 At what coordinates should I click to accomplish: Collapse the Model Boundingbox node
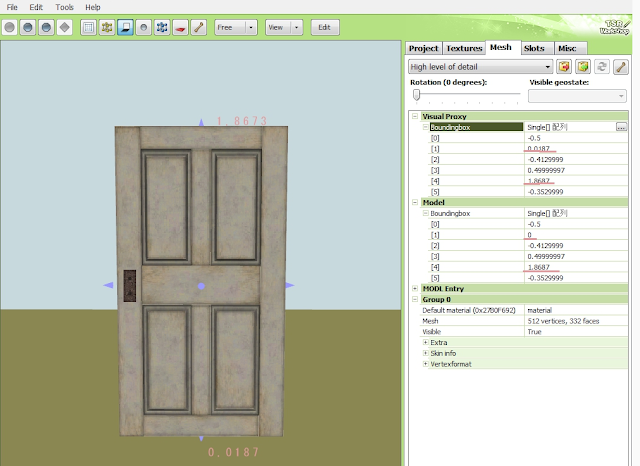pos(425,213)
